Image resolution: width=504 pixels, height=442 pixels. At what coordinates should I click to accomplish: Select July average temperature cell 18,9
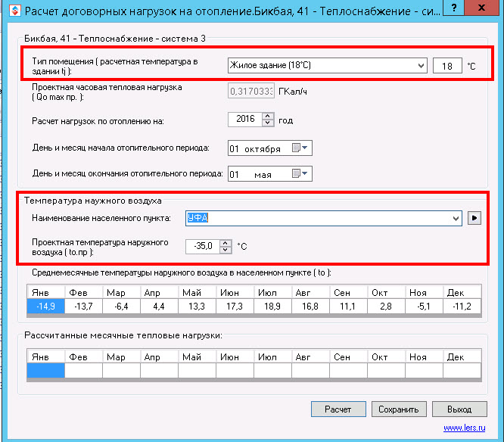pyautogui.click(x=272, y=306)
